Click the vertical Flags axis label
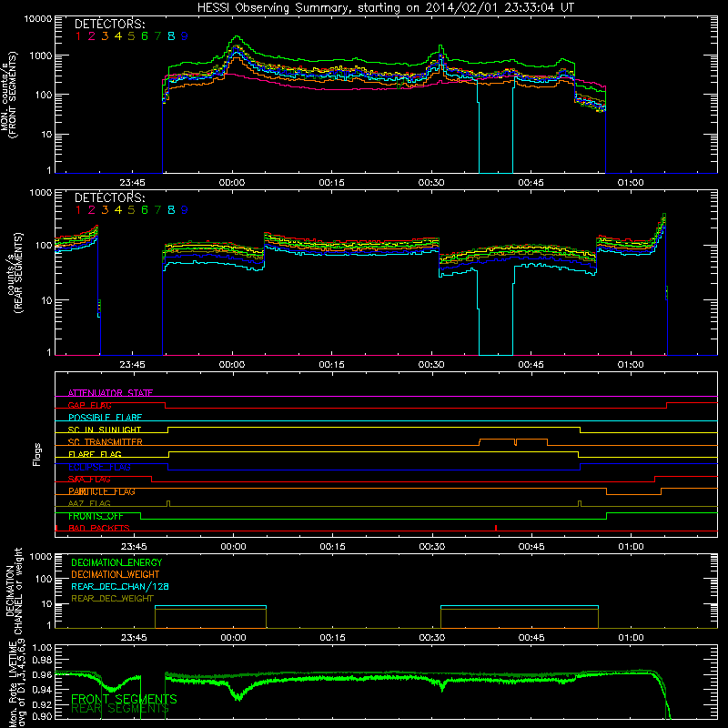This screenshot has width=728, height=728. click(x=37, y=454)
